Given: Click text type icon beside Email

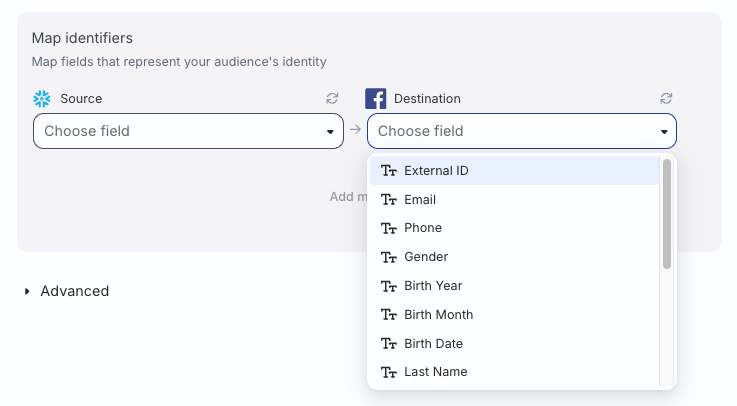Looking at the screenshot, I should tap(389, 200).
